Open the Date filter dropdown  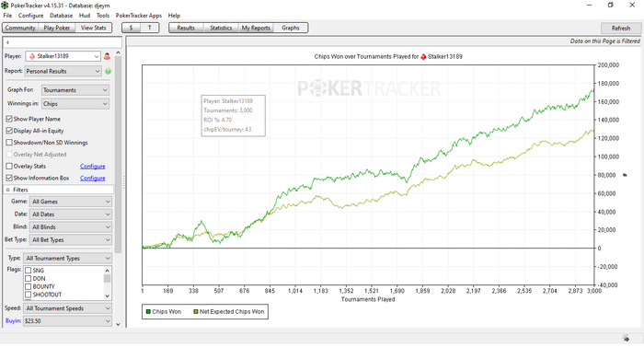[x=71, y=214]
